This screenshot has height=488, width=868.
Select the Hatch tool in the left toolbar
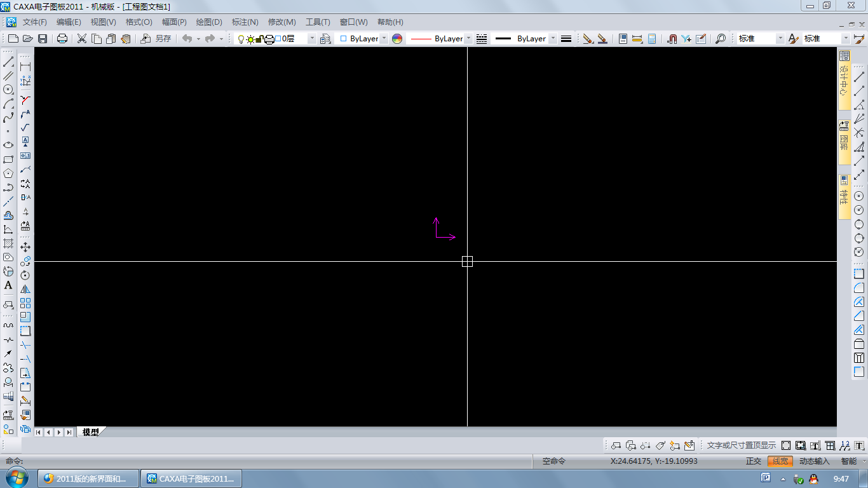(8, 243)
